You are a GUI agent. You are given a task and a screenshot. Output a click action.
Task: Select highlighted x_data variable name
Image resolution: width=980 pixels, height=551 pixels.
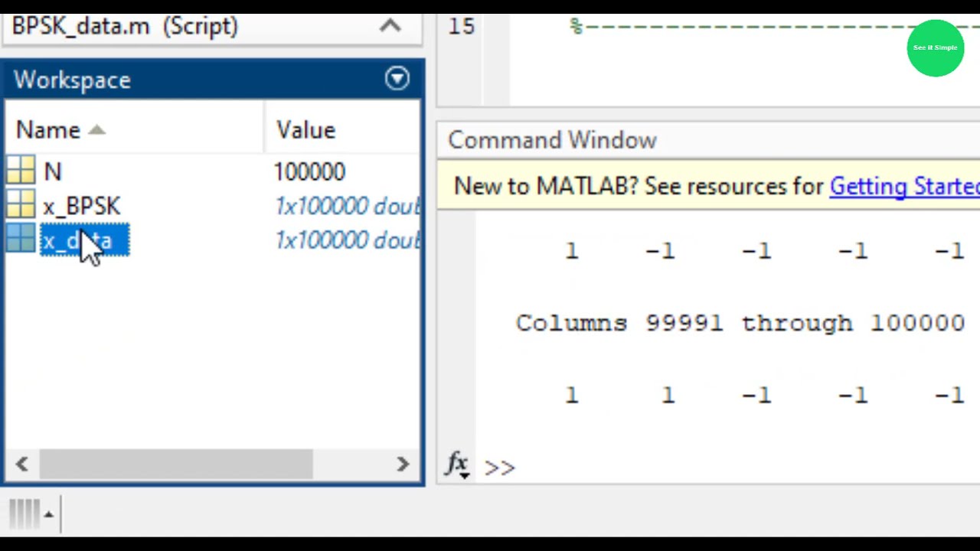pyautogui.click(x=84, y=241)
